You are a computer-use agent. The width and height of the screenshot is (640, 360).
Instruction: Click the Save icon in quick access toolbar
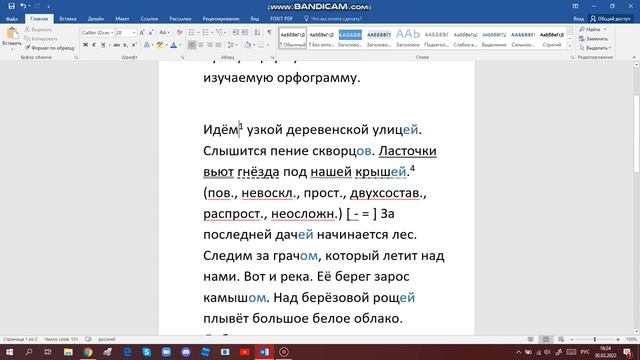11,6
